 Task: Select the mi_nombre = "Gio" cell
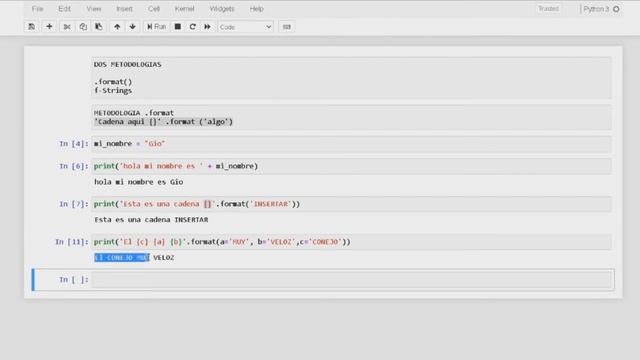pos(352,144)
